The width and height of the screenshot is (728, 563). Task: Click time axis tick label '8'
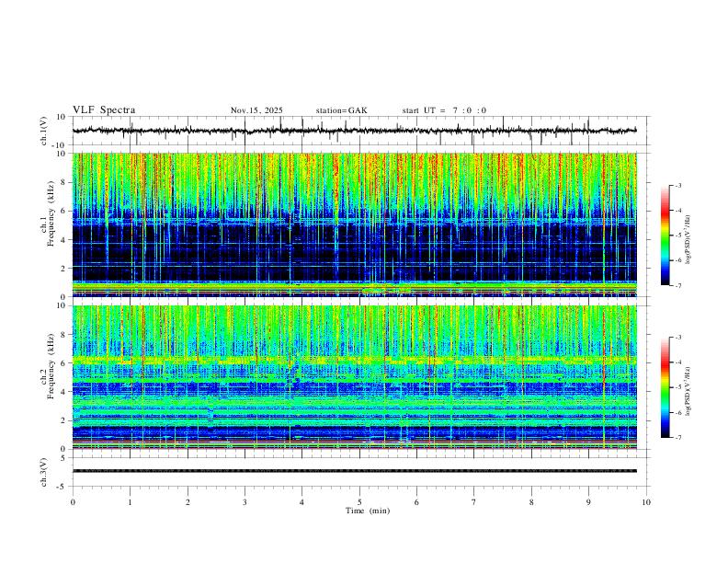click(531, 502)
